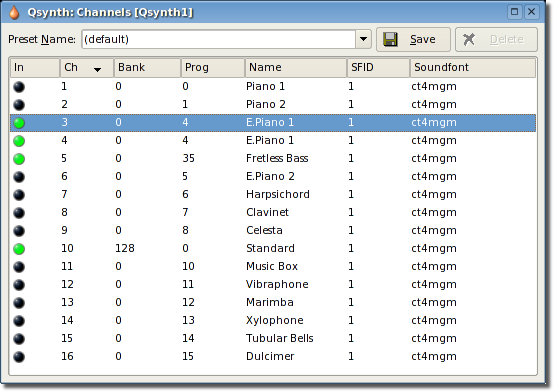This screenshot has height=392, width=554.
Task: Click the green LED on channel 10
Action: [x=19, y=249]
